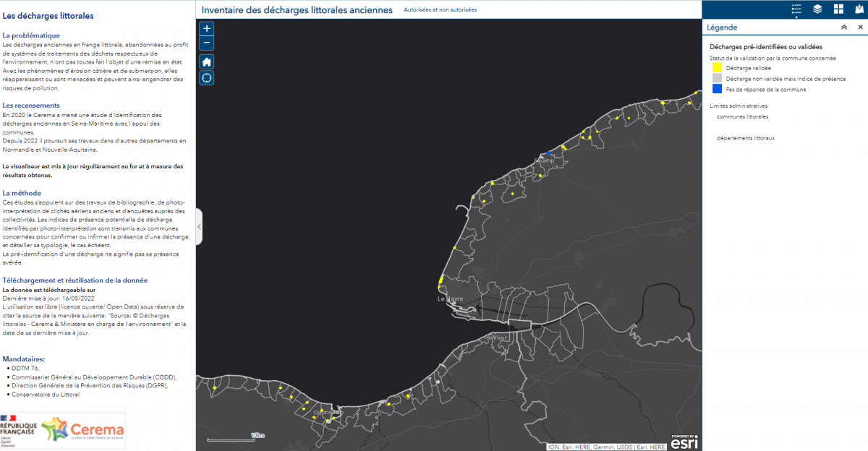Open the Legend widget icon
This screenshot has height=451, width=868.
click(796, 9)
